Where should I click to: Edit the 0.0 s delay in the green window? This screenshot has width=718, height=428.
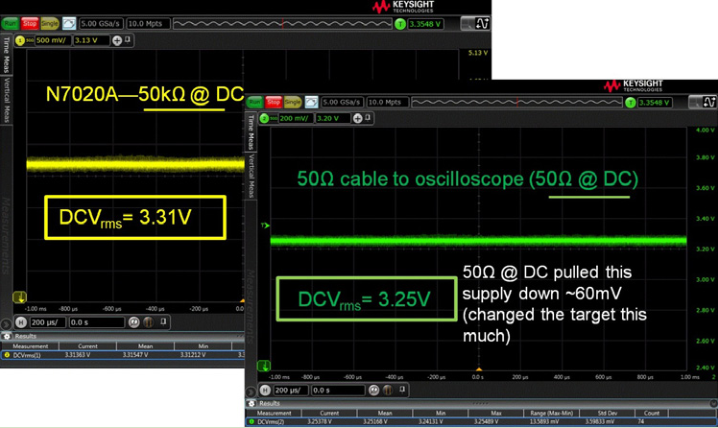(x=338, y=390)
